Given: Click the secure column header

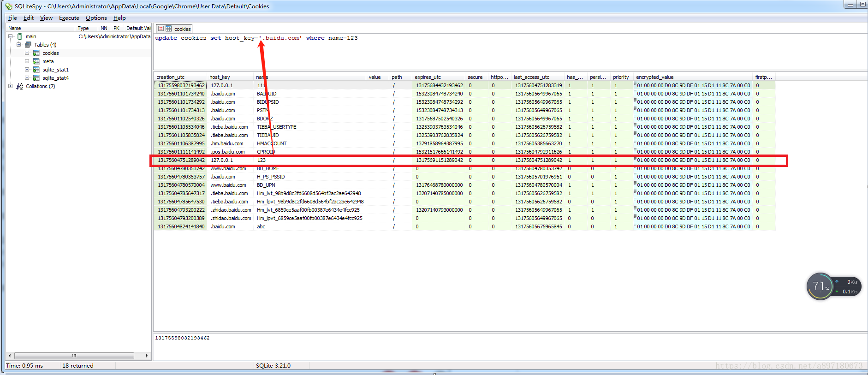Looking at the screenshot, I should click(x=477, y=77).
